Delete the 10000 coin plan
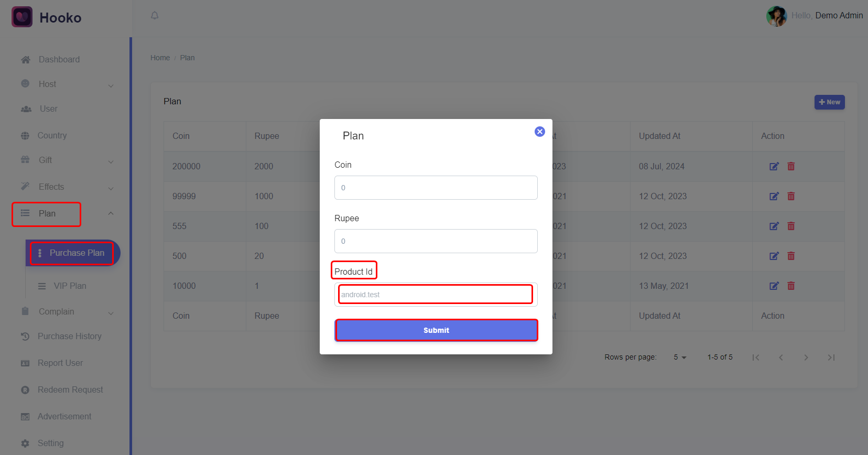 point(791,286)
